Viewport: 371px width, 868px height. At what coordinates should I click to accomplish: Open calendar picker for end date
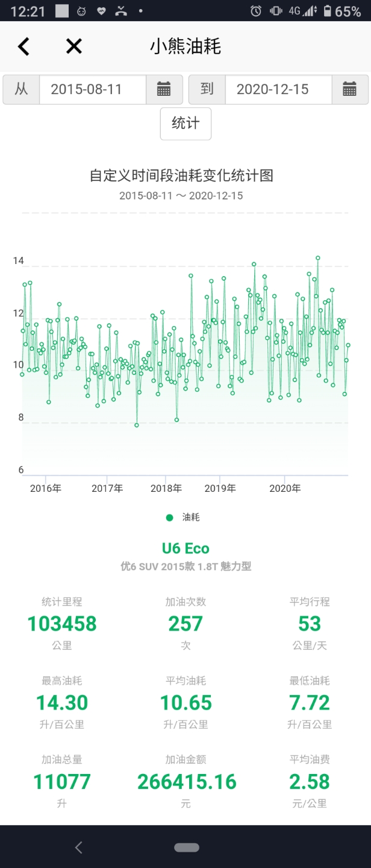[x=350, y=90]
